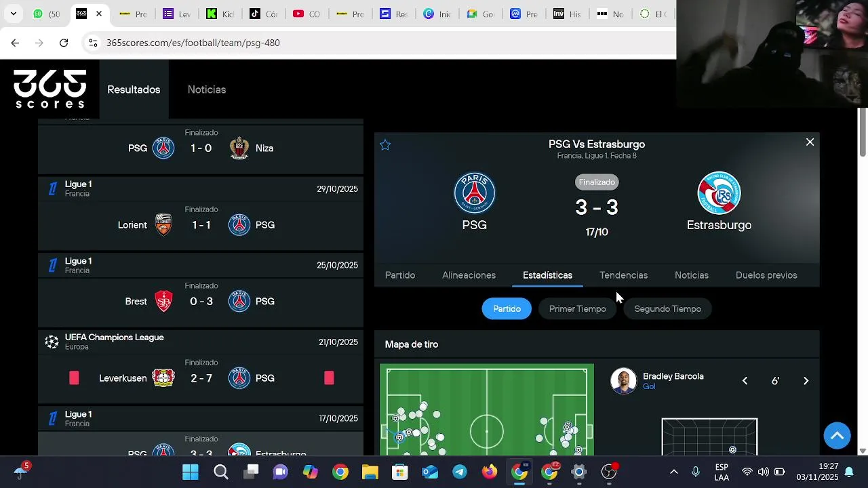This screenshot has width=868, height=488.
Task: Click the browser back arrow
Action: click(x=15, y=43)
